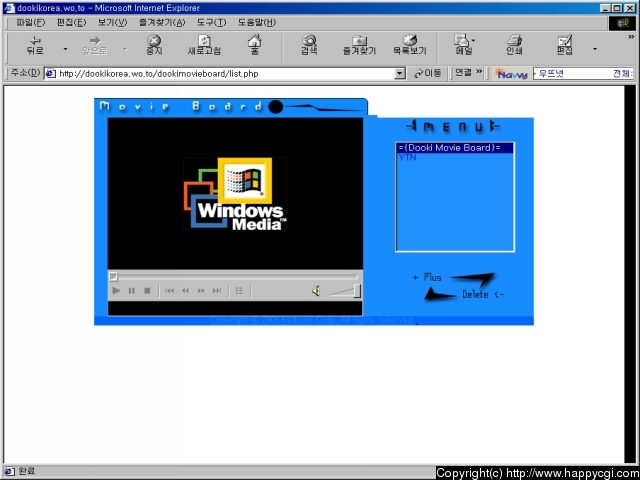This screenshot has height=480, width=640.
Task: Expand the 연결 links chevron
Action: click(x=479, y=72)
